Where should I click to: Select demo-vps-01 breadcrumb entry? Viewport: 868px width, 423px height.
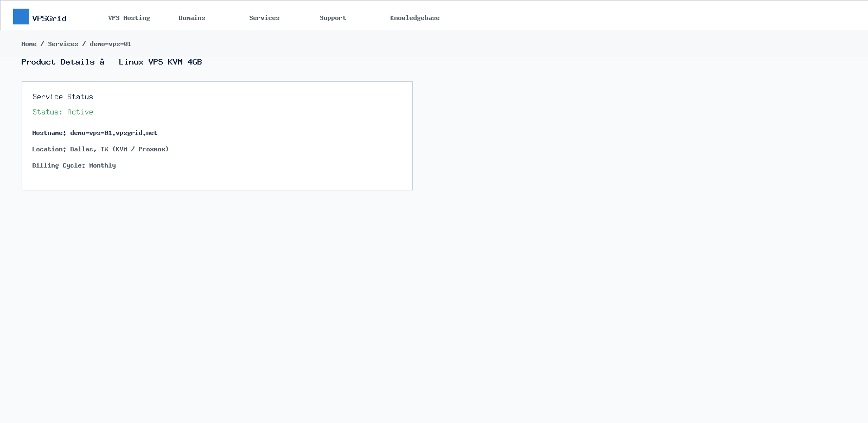point(111,44)
